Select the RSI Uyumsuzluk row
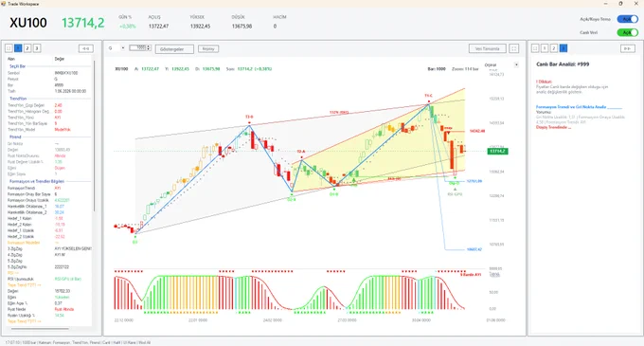 pos(48,279)
